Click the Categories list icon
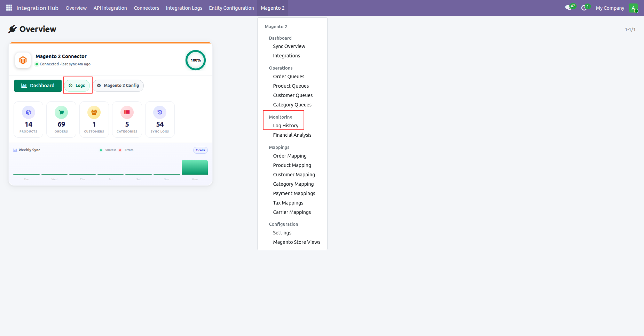 tap(127, 112)
